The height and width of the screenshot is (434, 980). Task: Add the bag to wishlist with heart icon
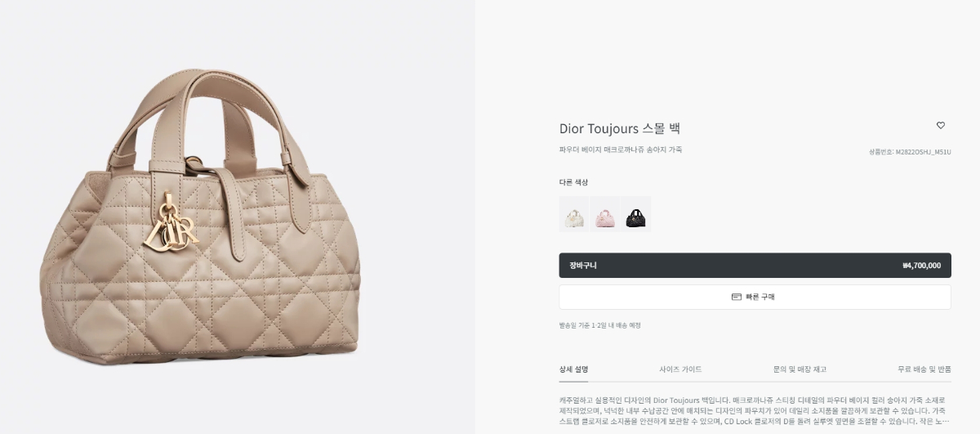point(940,126)
